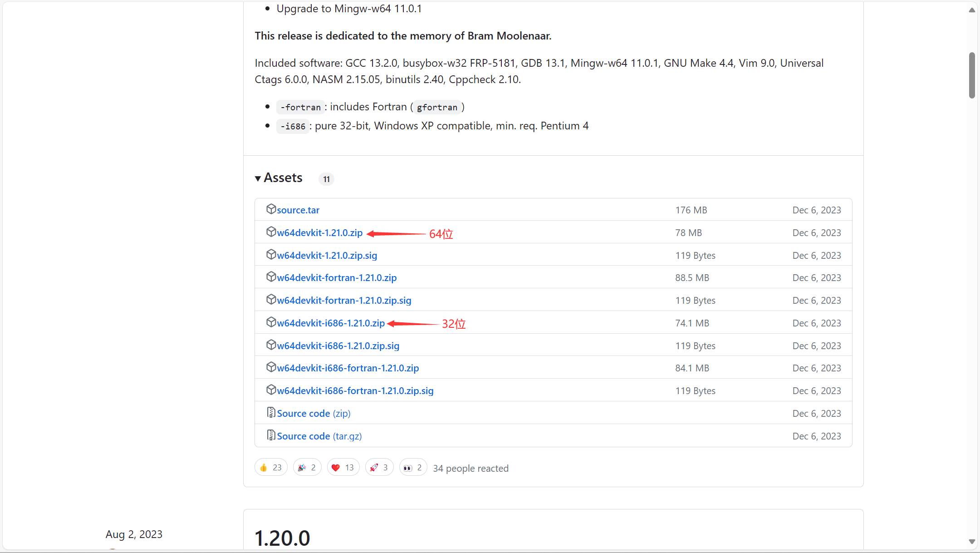
Task: Click the Aug 2, 2023 date label
Action: click(134, 534)
